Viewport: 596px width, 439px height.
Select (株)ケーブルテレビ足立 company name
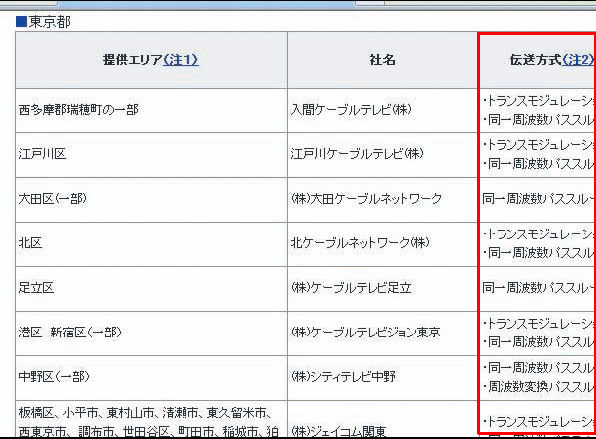coord(351,288)
